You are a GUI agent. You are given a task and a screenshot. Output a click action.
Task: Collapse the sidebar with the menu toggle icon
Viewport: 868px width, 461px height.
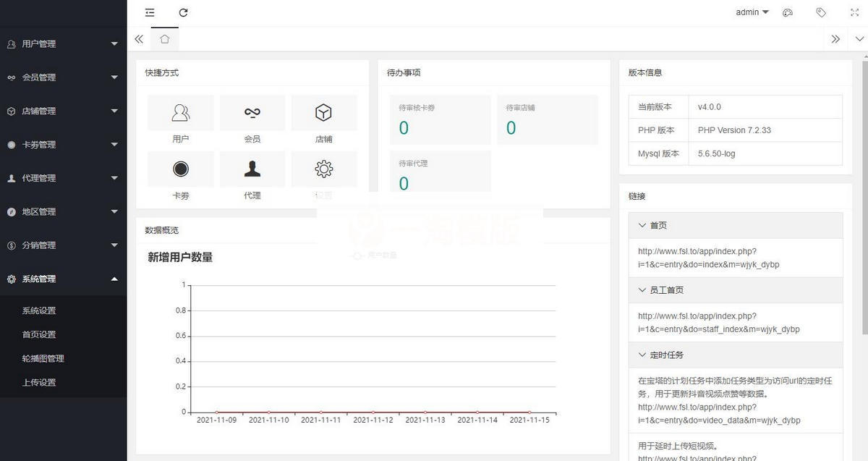pyautogui.click(x=150, y=12)
